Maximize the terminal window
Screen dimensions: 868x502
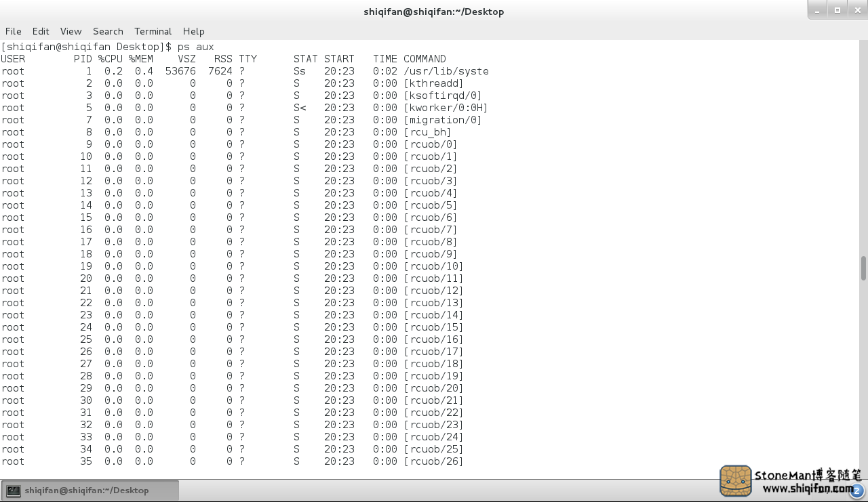[x=837, y=9]
